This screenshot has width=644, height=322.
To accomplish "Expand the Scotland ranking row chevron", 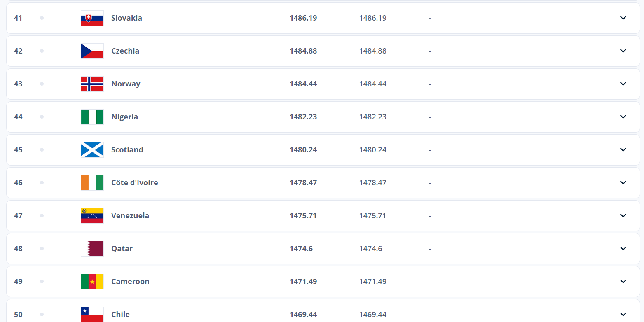I will (623, 149).
